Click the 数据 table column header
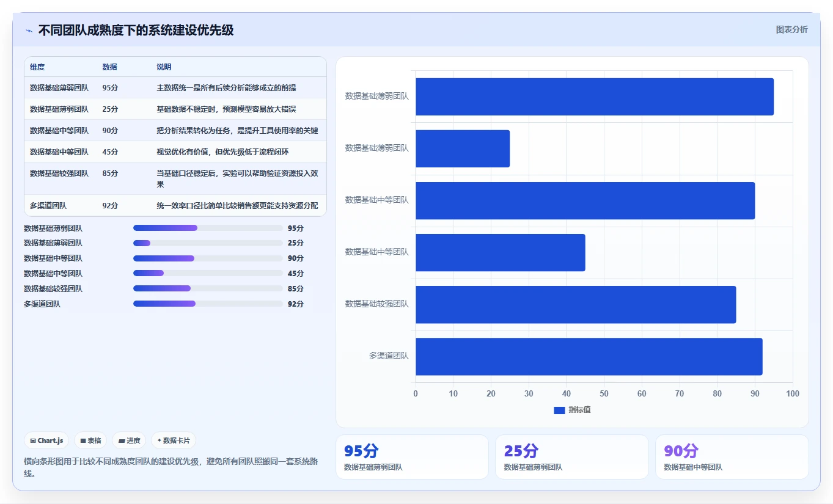Screen dimensions: 833x504 (x=109, y=67)
